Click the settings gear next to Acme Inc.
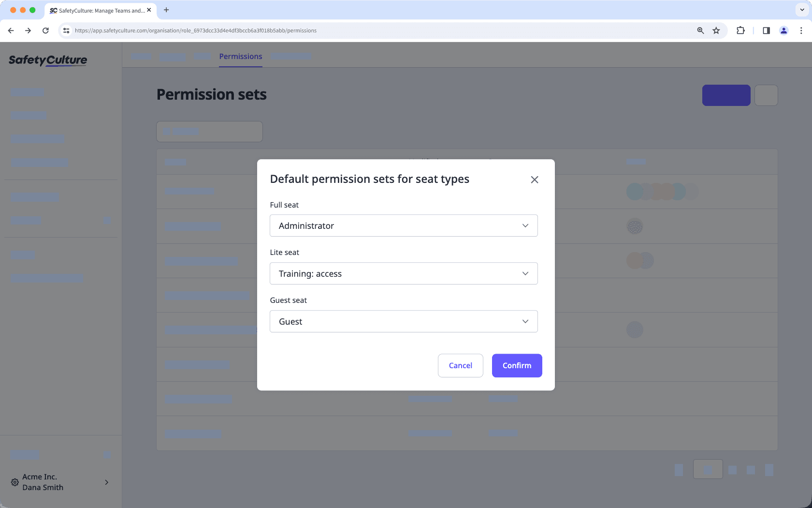Viewport: 812px width, 508px height. click(x=14, y=482)
